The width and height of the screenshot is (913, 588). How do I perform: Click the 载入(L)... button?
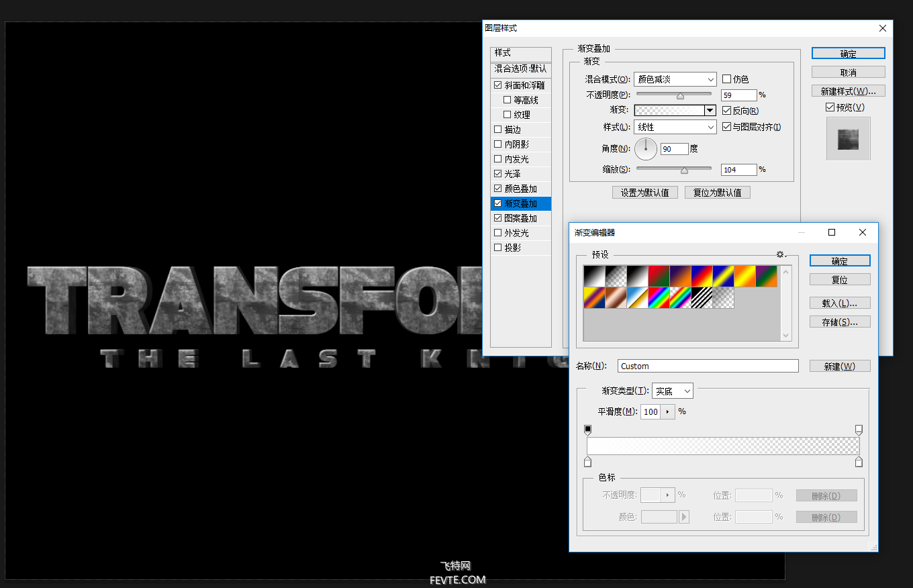tap(840, 303)
